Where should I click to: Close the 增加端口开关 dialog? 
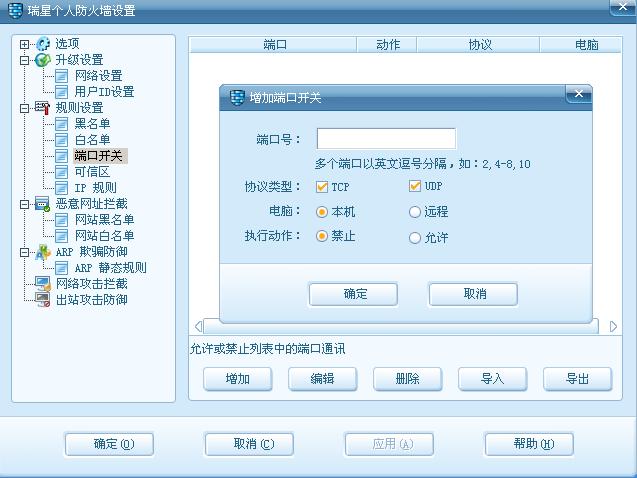pyautogui.click(x=579, y=94)
